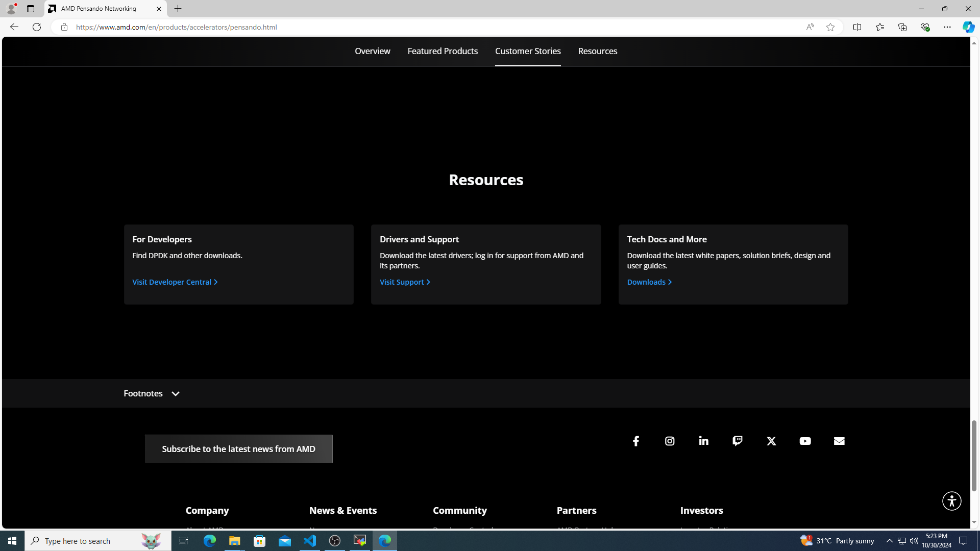Open Split screen view
This screenshot has width=980, height=551.
click(x=857, y=27)
